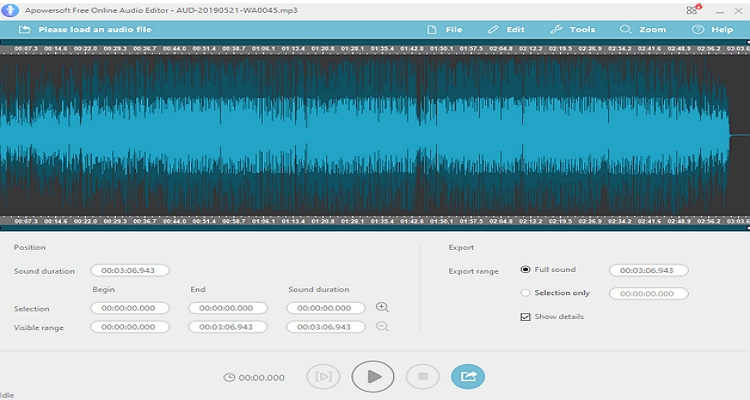Screen dimensions: 750x400
Task: Click the Idle status bar text
Action: (x=7, y=395)
